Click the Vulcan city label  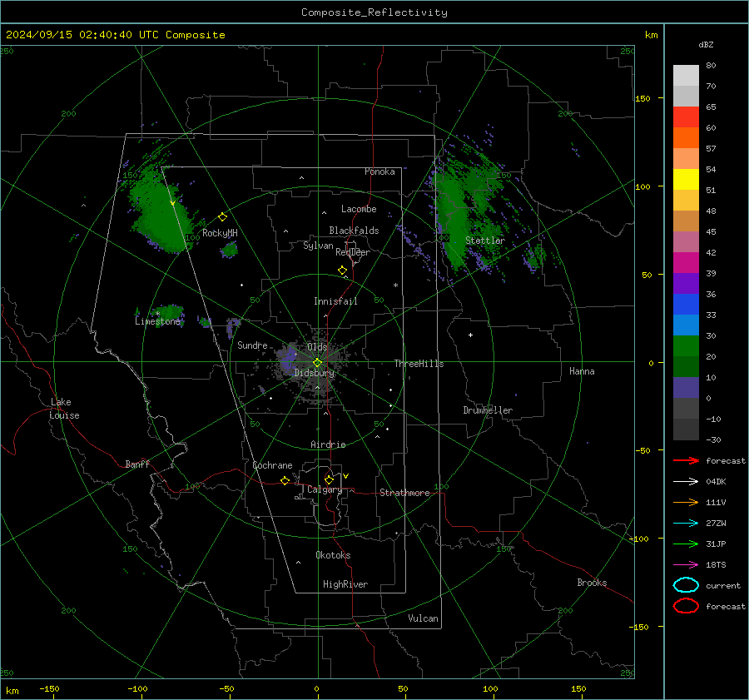tap(423, 618)
